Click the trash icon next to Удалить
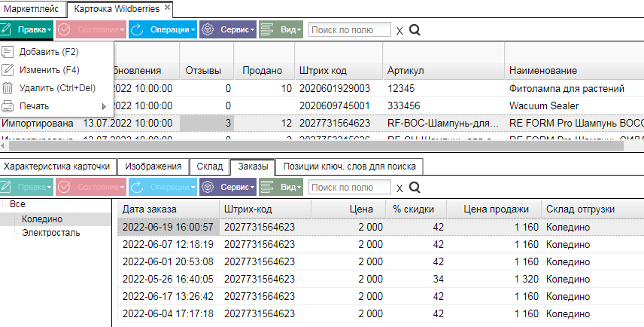Viewport: 644px width, 327px height. (8, 88)
